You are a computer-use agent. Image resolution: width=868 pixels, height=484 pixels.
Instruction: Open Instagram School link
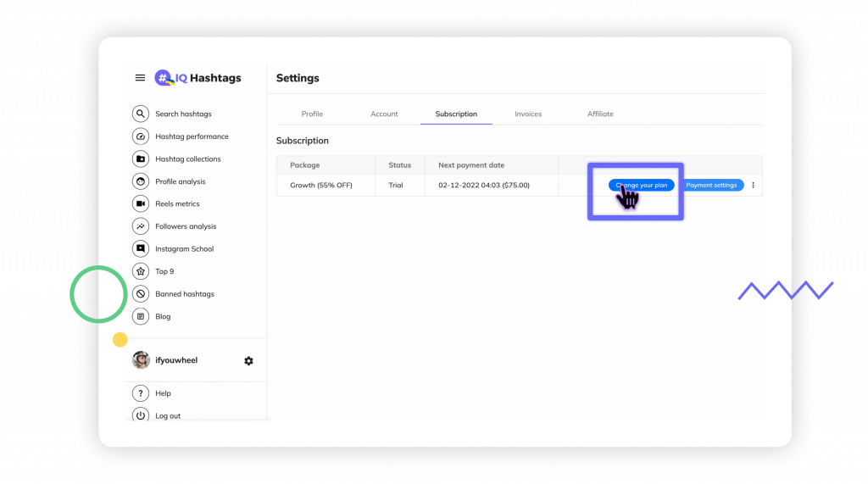tap(184, 249)
